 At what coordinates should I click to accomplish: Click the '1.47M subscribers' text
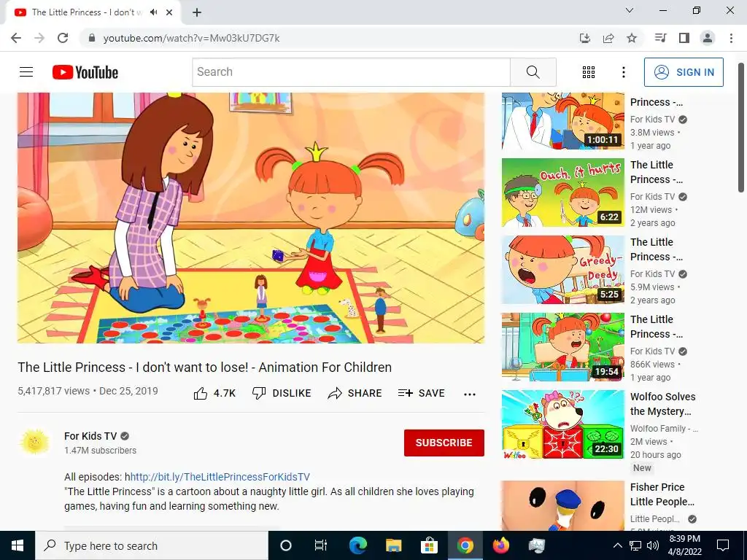tap(100, 451)
